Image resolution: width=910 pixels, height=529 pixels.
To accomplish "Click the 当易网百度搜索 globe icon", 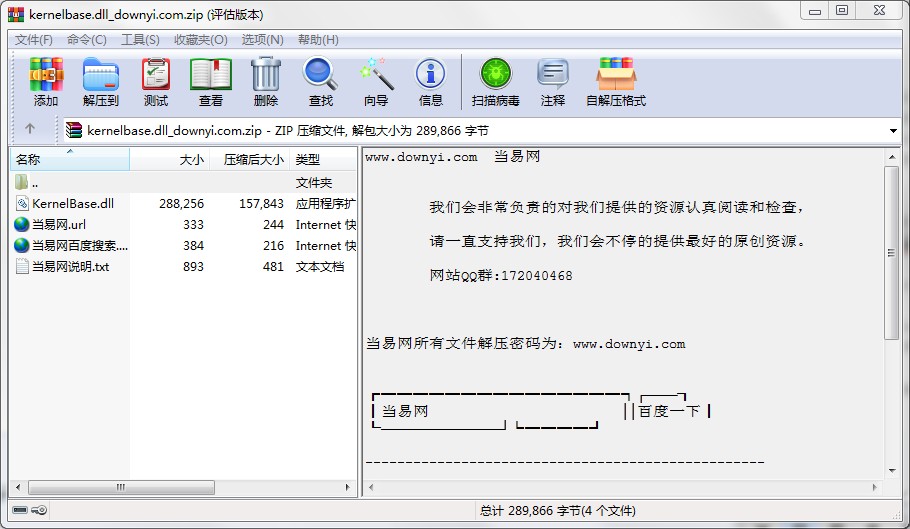I will point(21,245).
